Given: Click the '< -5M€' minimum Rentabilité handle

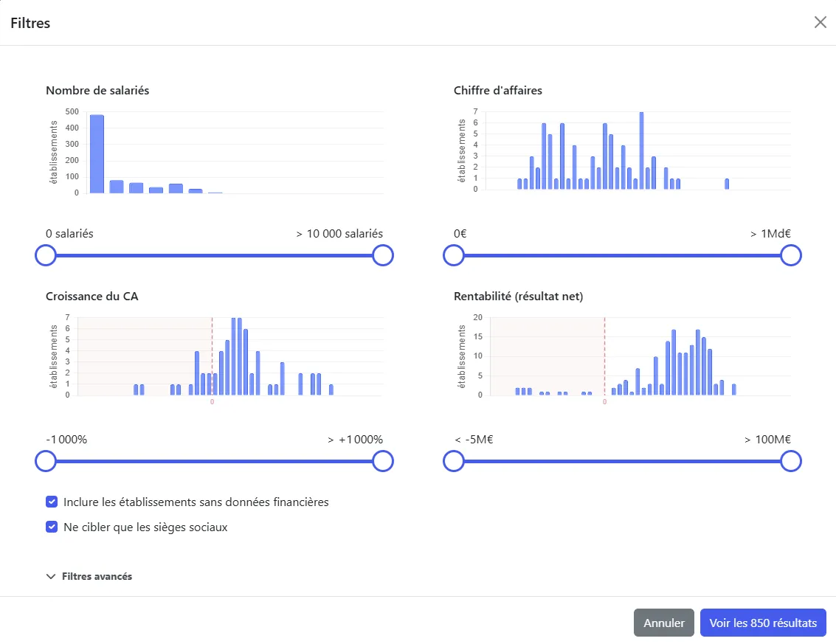Looking at the screenshot, I should coord(453,461).
